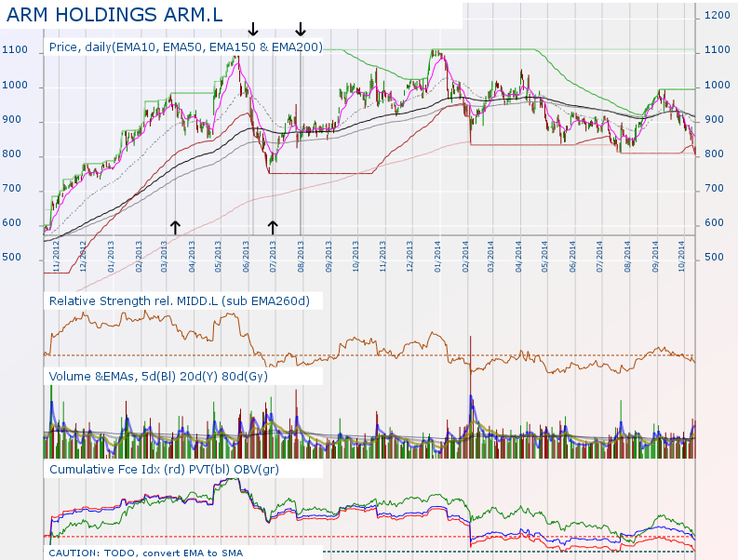Click the 1100 value on the right price axis
738x560 pixels.
coord(718,49)
